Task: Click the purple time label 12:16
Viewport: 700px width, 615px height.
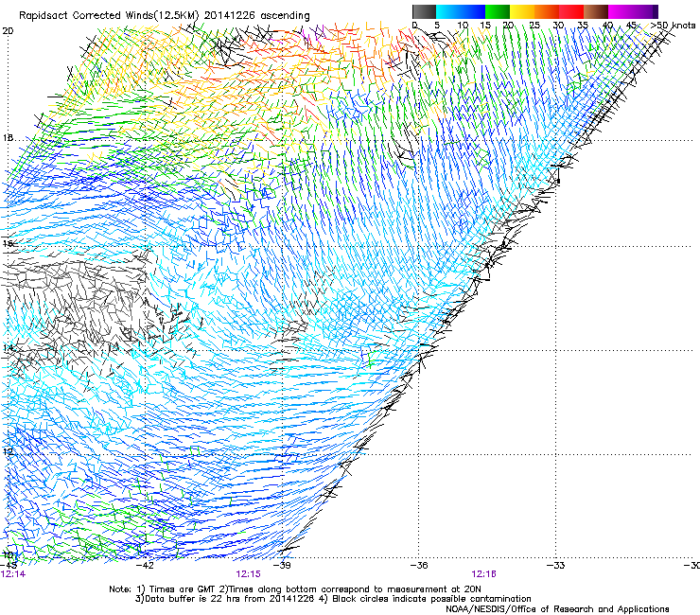Action: [x=484, y=574]
